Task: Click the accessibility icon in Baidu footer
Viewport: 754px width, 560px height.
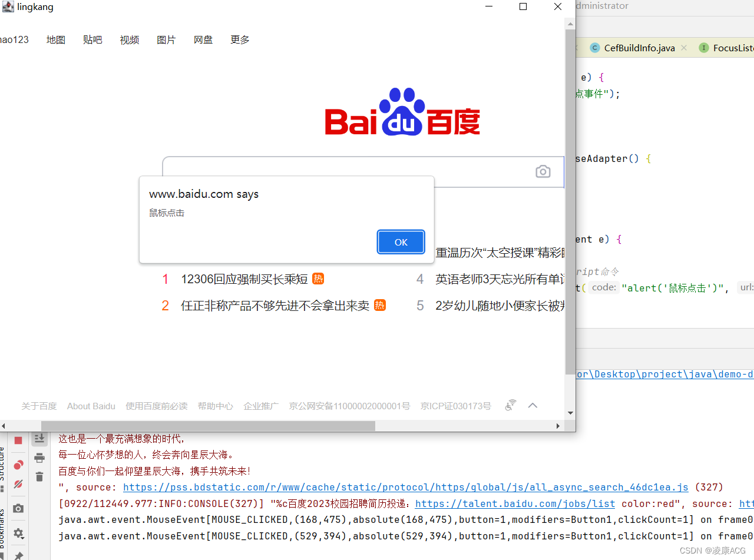Action: tap(511, 405)
